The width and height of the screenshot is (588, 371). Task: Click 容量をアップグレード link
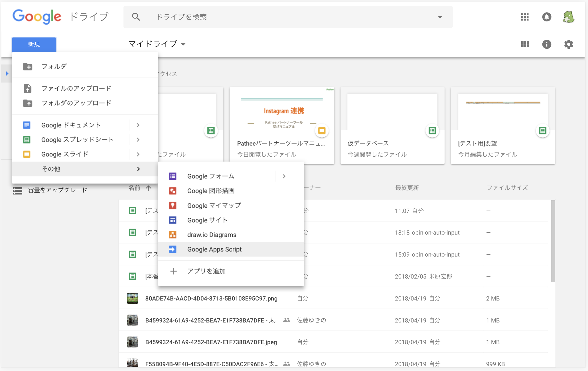[57, 190]
